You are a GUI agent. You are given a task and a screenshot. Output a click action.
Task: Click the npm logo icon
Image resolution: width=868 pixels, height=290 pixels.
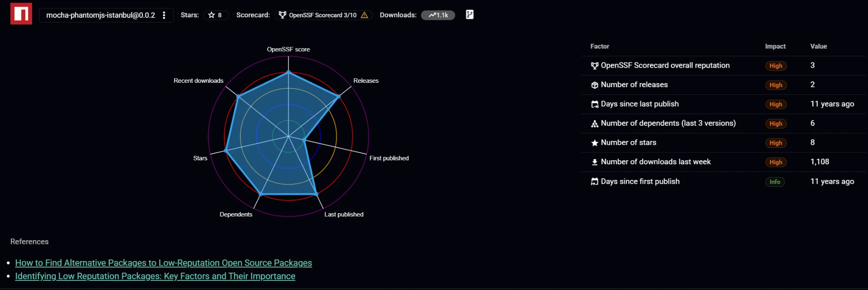[21, 14]
